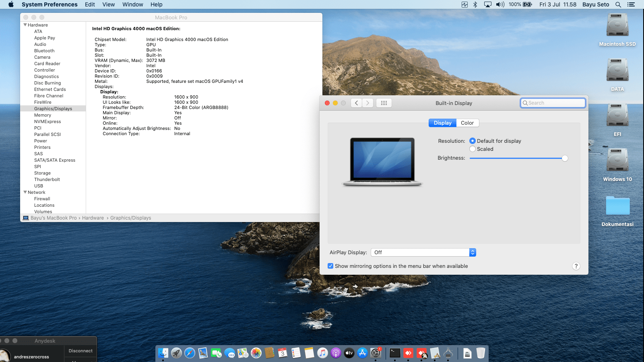Open Safari in the Dock
This screenshot has height=362, width=644.
tap(190, 353)
